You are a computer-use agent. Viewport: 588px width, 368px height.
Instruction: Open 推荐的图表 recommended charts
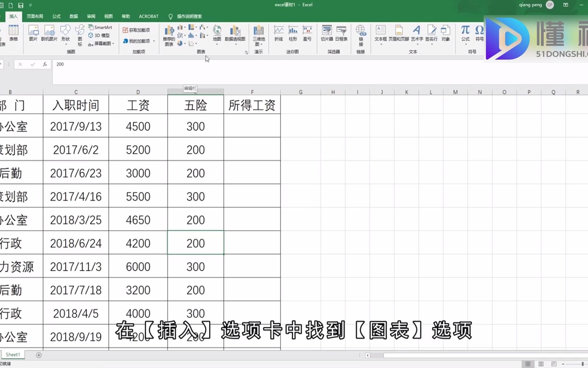(x=169, y=35)
